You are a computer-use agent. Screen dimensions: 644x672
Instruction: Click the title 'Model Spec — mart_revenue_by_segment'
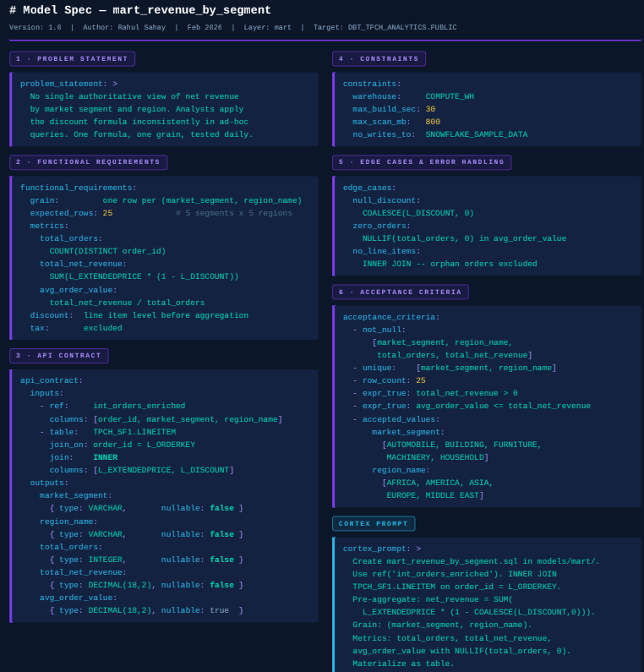140,10
